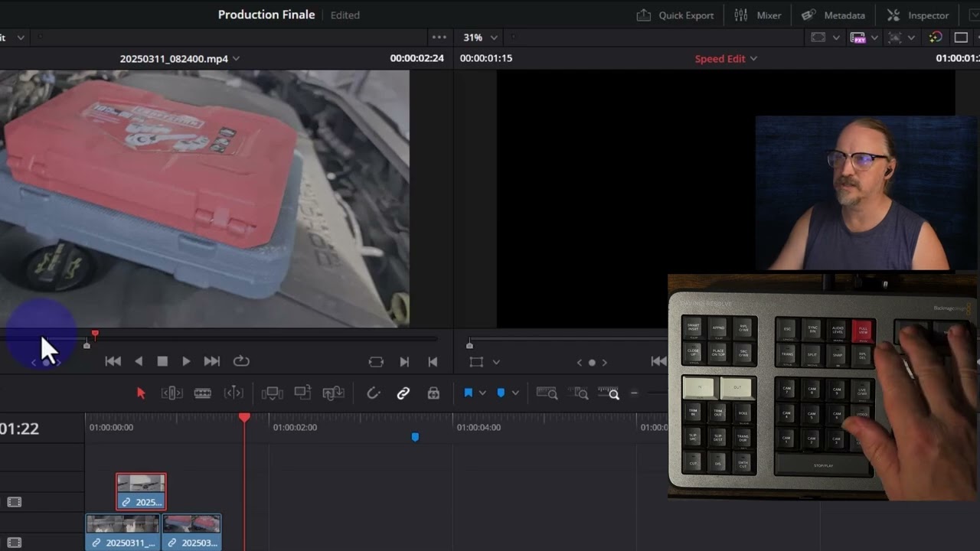
Task: Click the red playhead on source viewer scrubber
Action: pos(95,334)
